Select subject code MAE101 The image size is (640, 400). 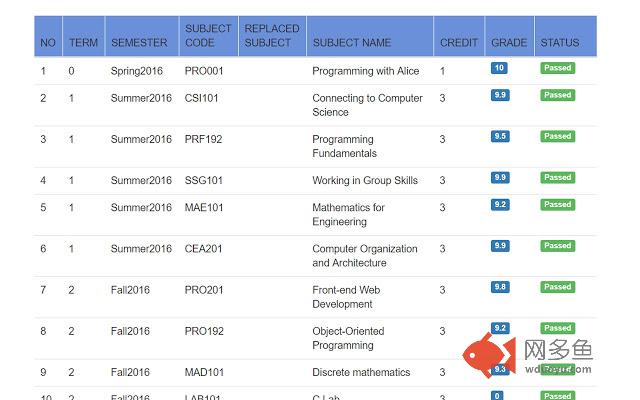pyautogui.click(x=204, y=207)
